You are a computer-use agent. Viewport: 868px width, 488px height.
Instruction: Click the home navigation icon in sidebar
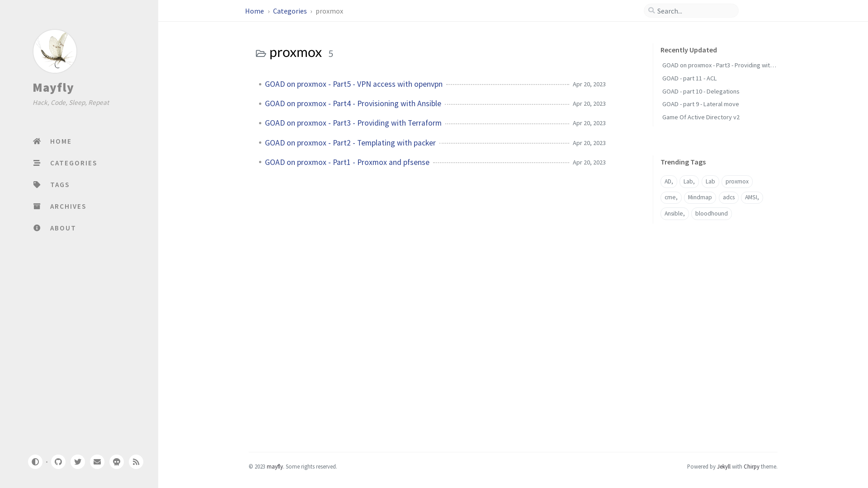[37, 141]
